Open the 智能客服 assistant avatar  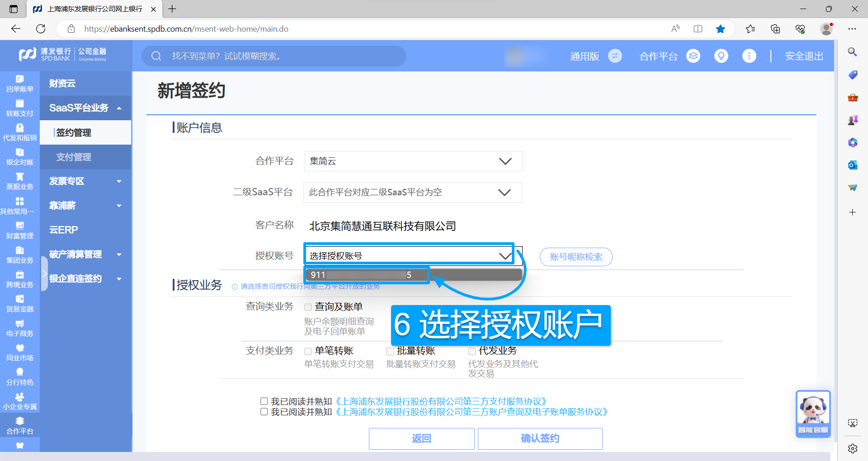coord(813,414)
